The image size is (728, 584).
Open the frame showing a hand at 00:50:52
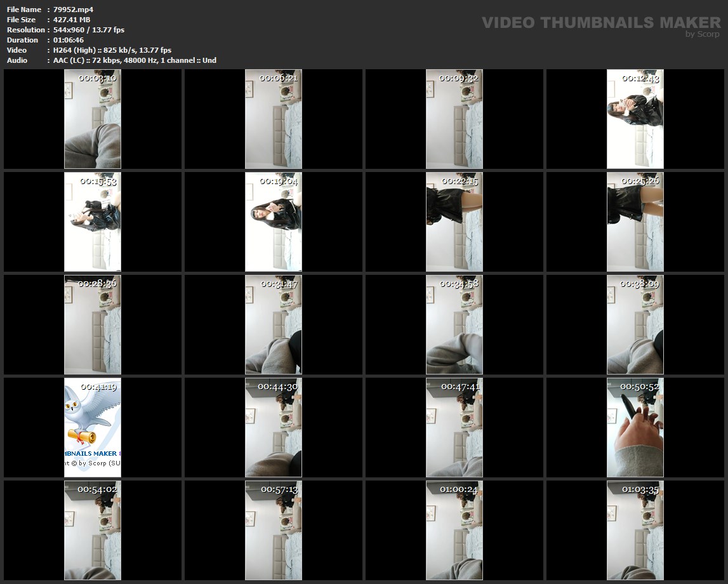635,428
